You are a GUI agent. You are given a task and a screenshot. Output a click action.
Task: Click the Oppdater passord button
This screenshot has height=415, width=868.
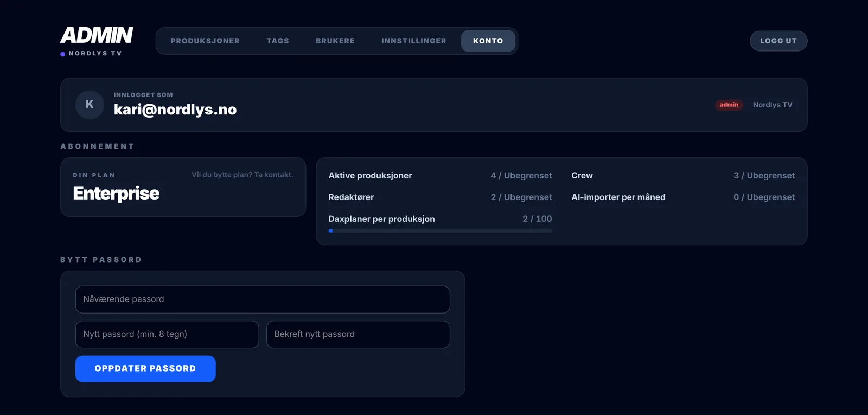[x=145, y=369]
